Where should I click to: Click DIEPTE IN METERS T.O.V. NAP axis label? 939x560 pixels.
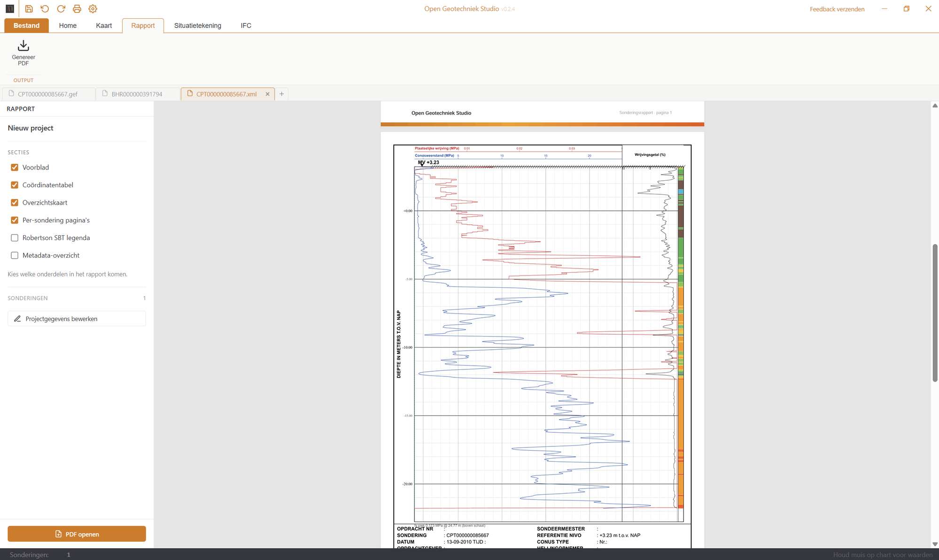(399, 344)
